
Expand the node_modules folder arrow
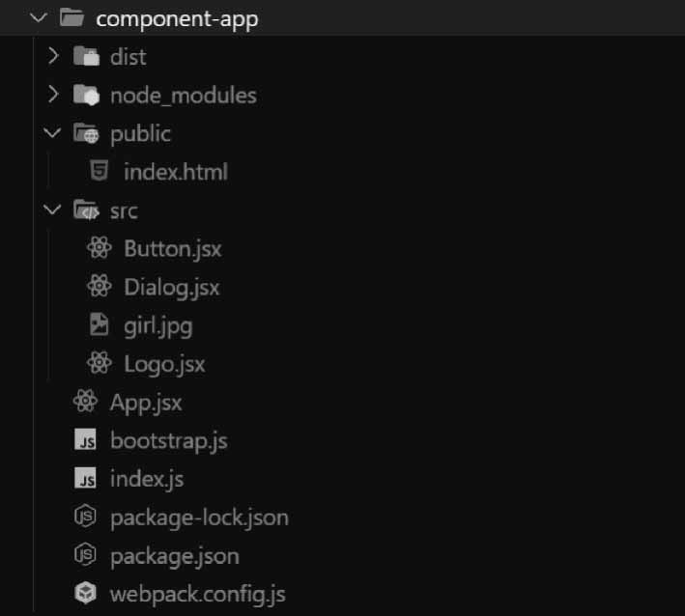tap(53, 95)
